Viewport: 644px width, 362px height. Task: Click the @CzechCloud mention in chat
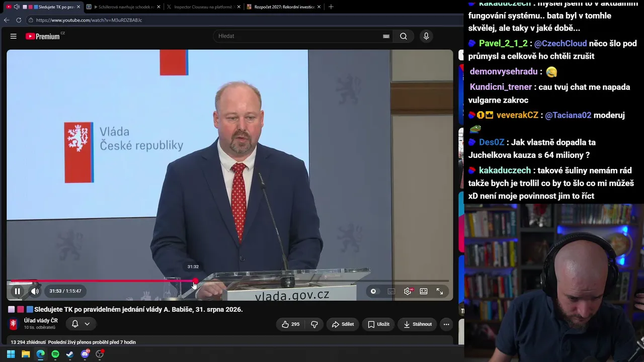tap(560, 44)
